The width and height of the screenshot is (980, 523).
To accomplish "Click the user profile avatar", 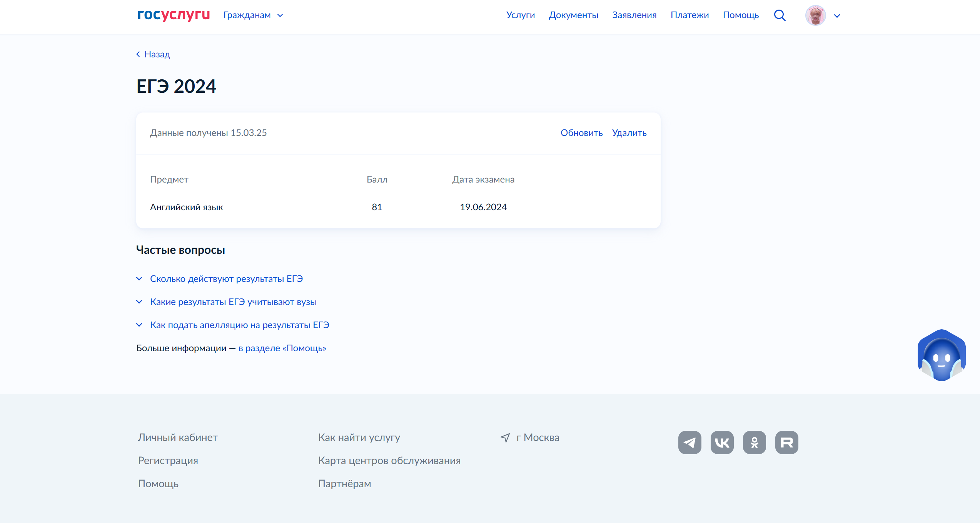I will (815, 15).
